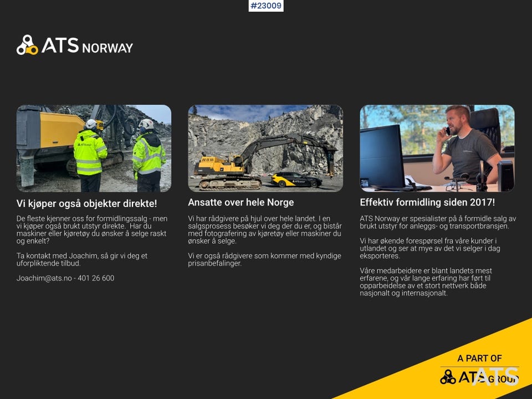Image resolution: width=532 pixels, height=399 pixels.
Task: Click paragraph 'Vi har rådgivere på hjul'
Action: [265, 229]
